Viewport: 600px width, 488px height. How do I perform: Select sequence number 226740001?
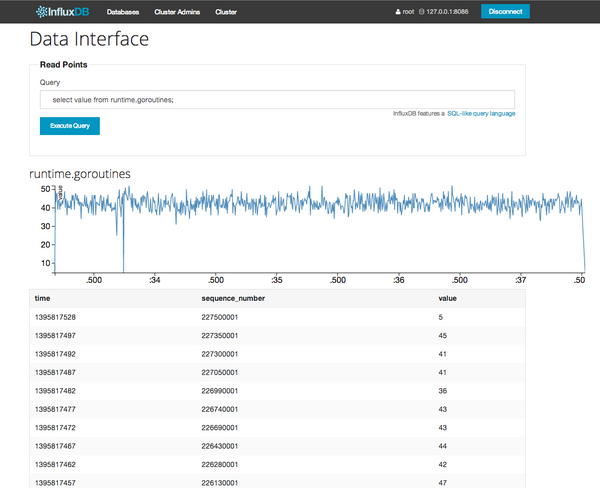coord(220,409)
